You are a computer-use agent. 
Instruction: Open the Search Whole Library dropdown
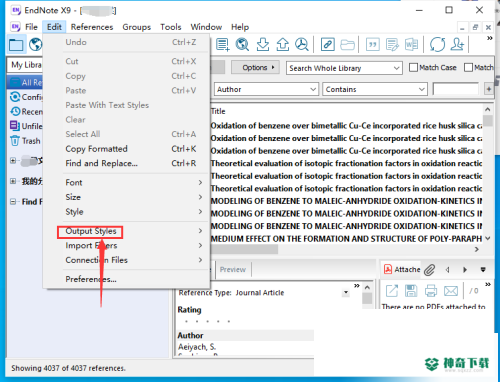click(x=344, y=68)
